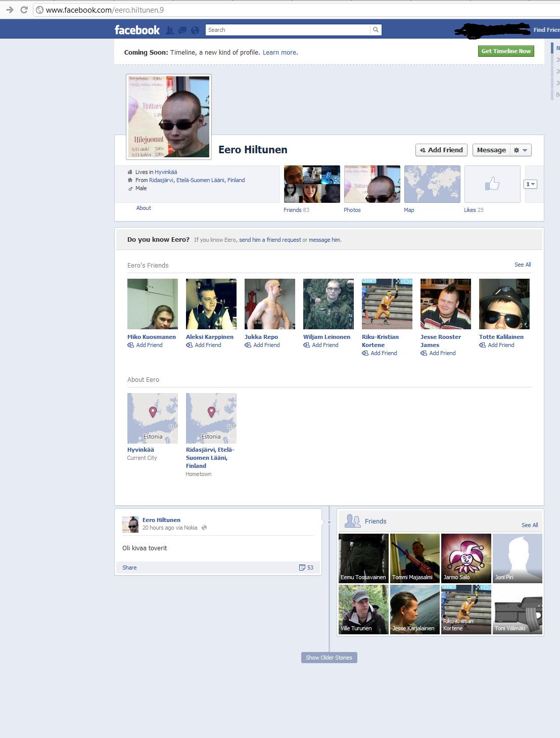560x738 pixels.
Task: Click the browser forward arrow
Action: [x=10, y=10]
